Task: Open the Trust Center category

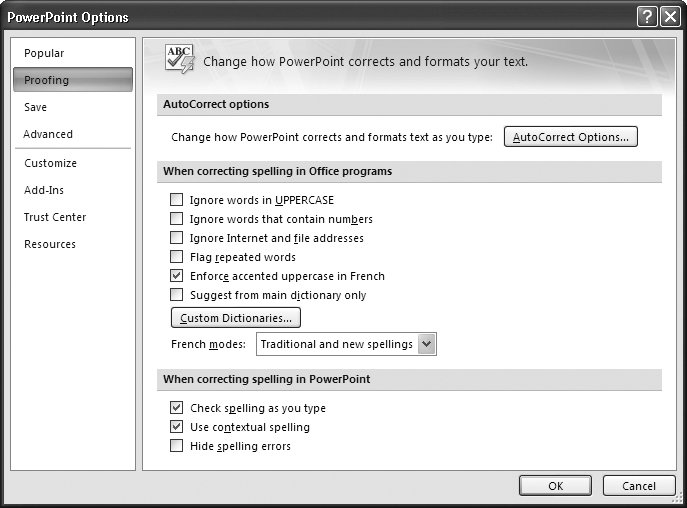Action: 55,217
